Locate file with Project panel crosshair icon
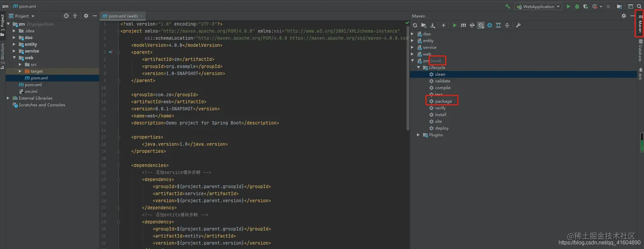 click(66, 16)
